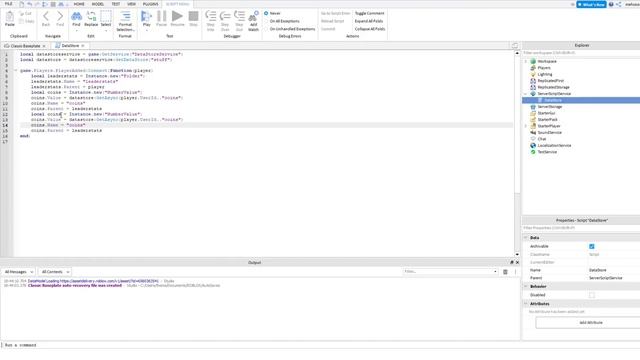
Task: Click the help question mark icon
Action: (x=611, y=4)
